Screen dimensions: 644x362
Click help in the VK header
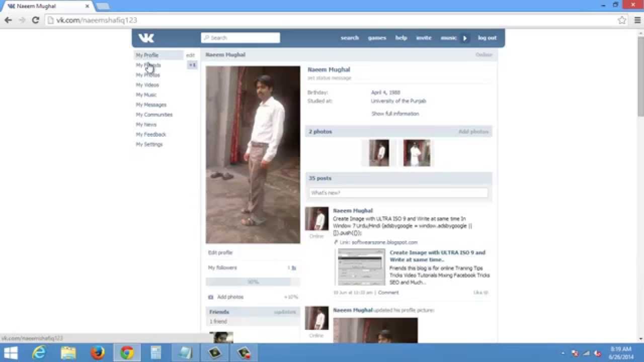point(401,38)
